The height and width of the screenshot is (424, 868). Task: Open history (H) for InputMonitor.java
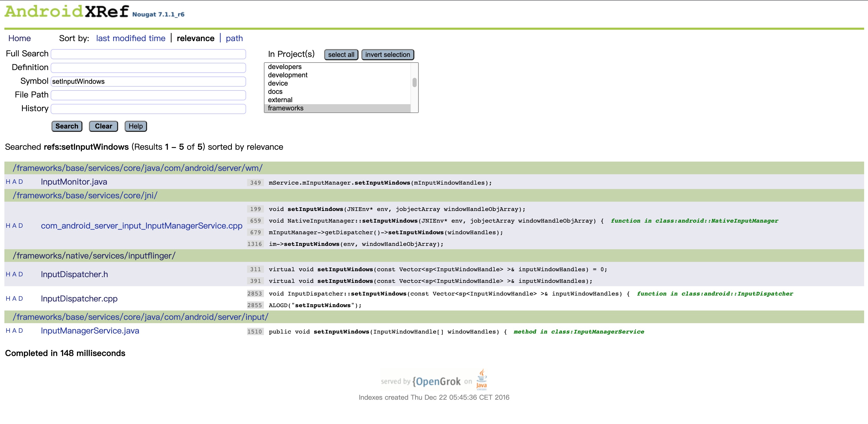tap(8, 182)
